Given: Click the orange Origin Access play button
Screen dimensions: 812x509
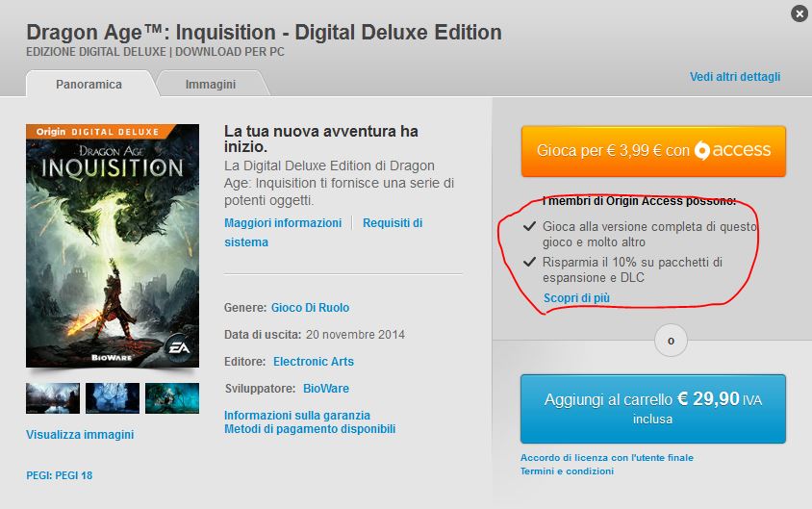Looking at the screenshot, I should (653, 151).
